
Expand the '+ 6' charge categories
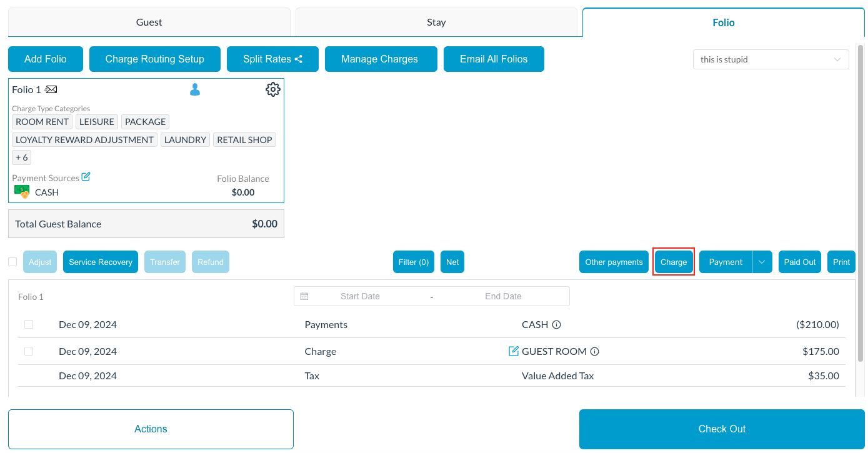click(21, 157)
